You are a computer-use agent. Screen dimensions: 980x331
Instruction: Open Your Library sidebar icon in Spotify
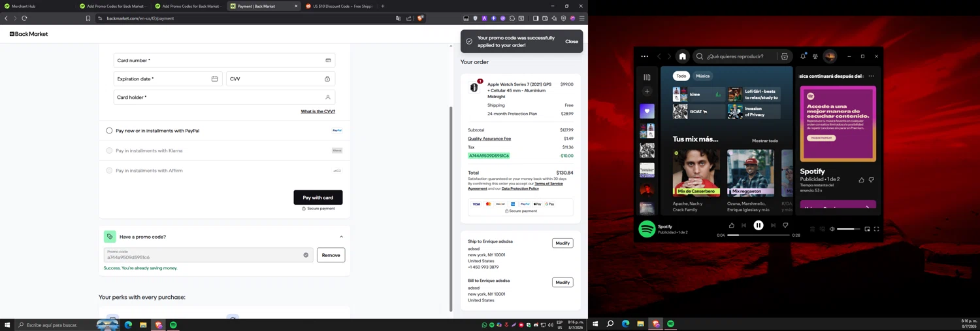coord(647,77)
